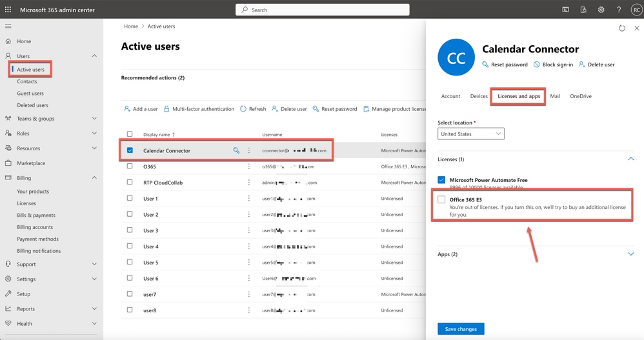Open more actions menu for User 4 row
This screenshot has width=644, height=340.
[x=248, y=246]
